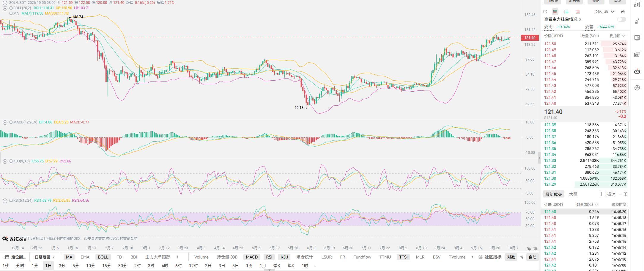The height and width of the screenshot is (271, 644).
Task: Toggle the 自动 auto scale button
Action: point(533,257)
